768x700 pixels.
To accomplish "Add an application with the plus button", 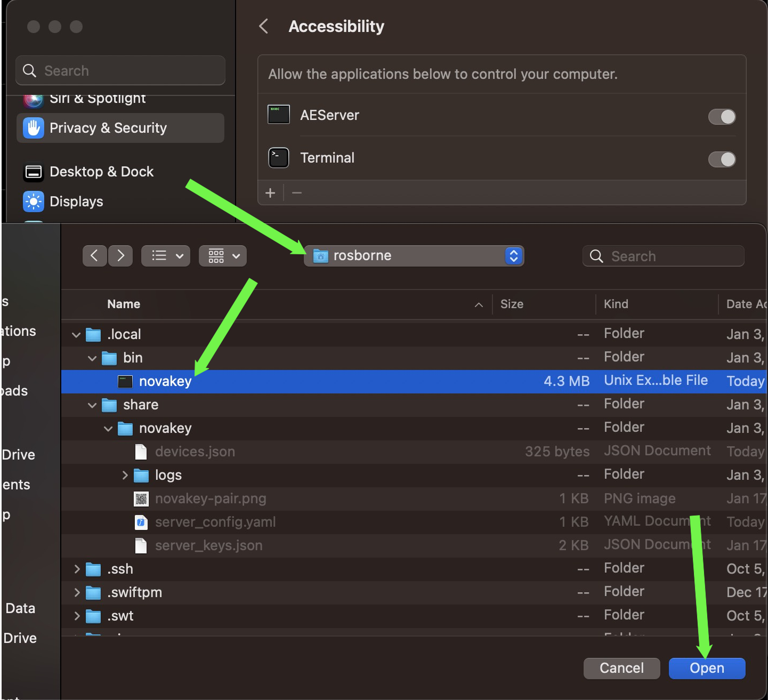I will coord(270,192).
